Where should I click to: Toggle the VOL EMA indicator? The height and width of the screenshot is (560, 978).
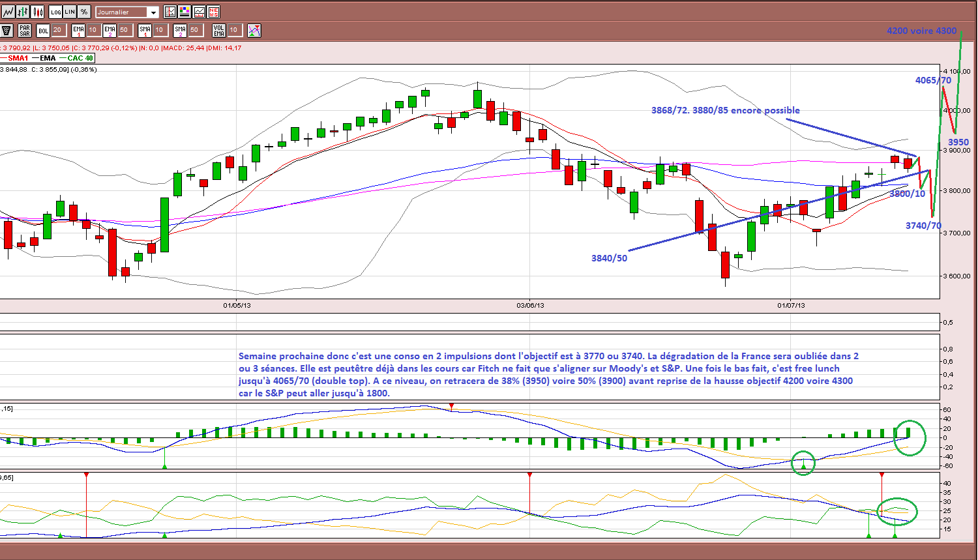(x=219, y=30)
